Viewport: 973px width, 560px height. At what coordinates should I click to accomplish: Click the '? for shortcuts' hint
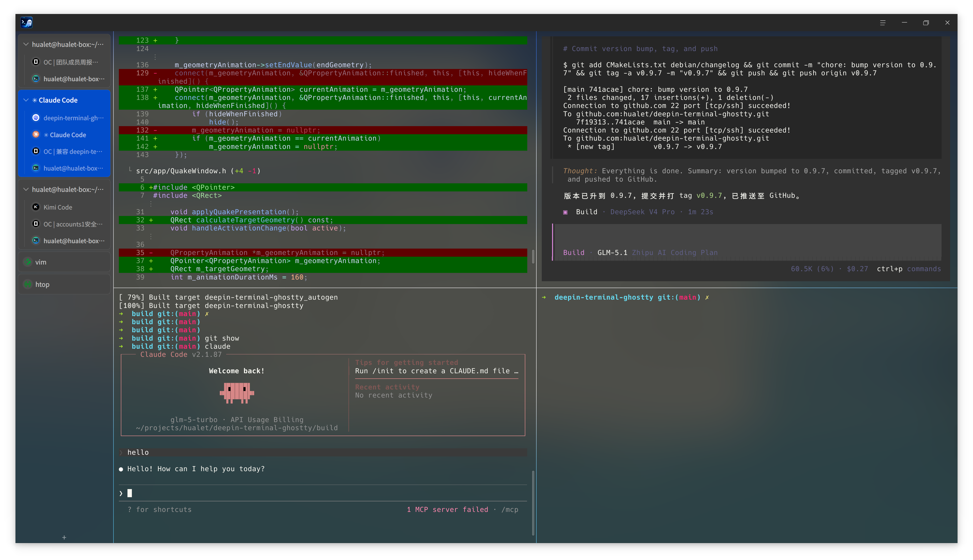click(x=159, y=510)
